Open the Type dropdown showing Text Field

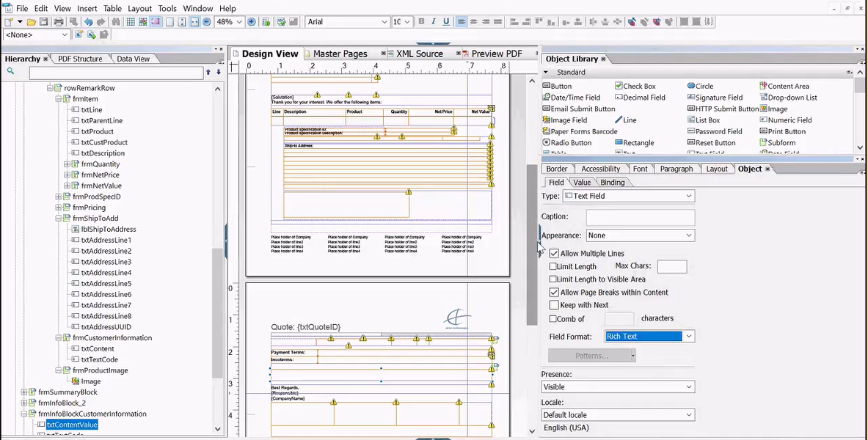pyautogui.click(x=628, y=196)
